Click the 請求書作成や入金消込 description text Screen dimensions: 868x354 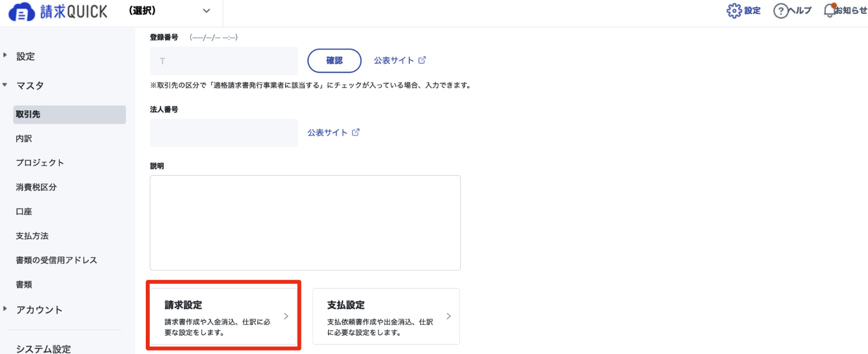(217, 327)
